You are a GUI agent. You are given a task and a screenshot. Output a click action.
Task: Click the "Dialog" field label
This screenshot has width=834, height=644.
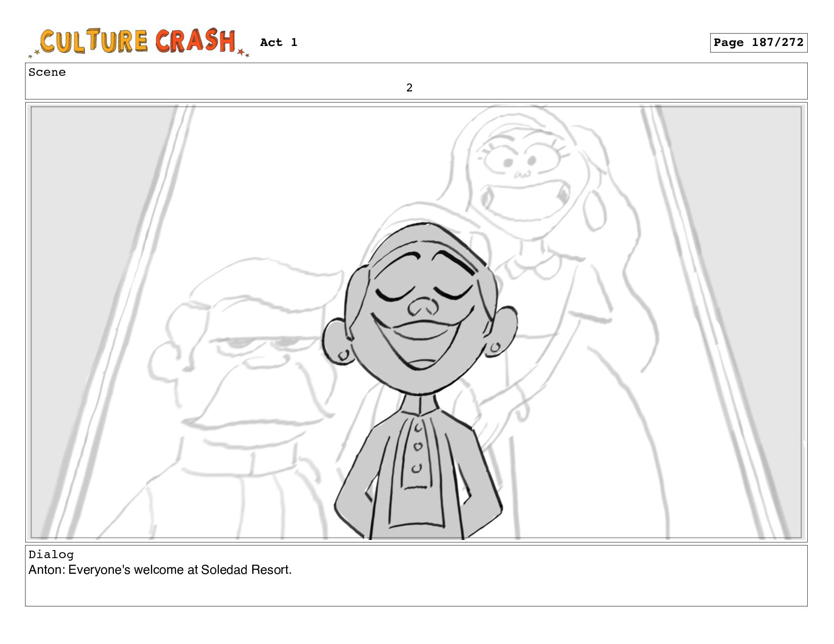[x=51, y=555]
